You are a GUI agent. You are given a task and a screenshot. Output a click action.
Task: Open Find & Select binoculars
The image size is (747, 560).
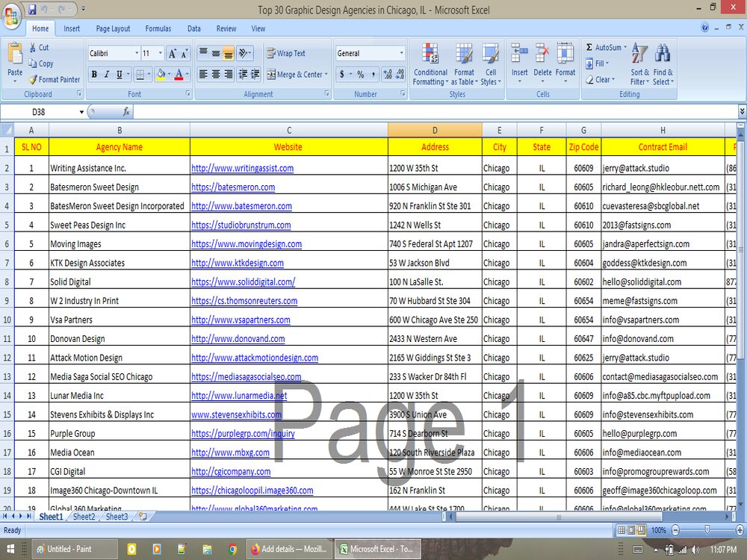click(x=663, y=64)
